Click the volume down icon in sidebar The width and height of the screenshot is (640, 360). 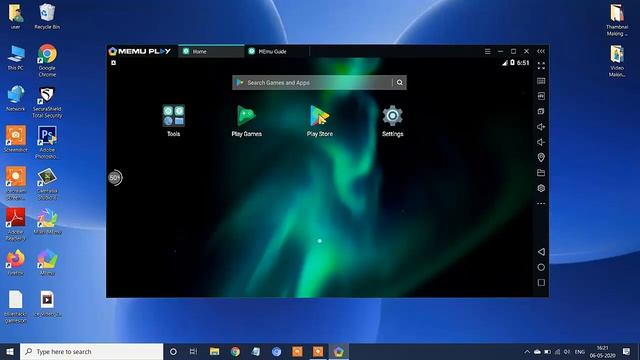(541, 142)
